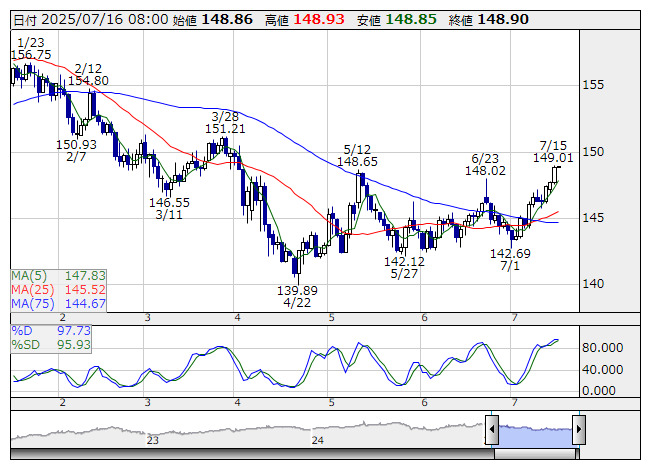Click the green low value 148.85

click(410, 19)
